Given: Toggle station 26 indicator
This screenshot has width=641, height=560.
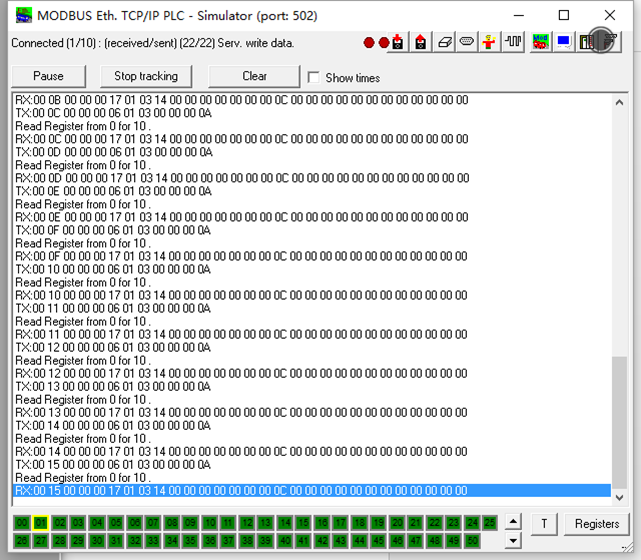Looking at the screenshot, I should point(22,541).
